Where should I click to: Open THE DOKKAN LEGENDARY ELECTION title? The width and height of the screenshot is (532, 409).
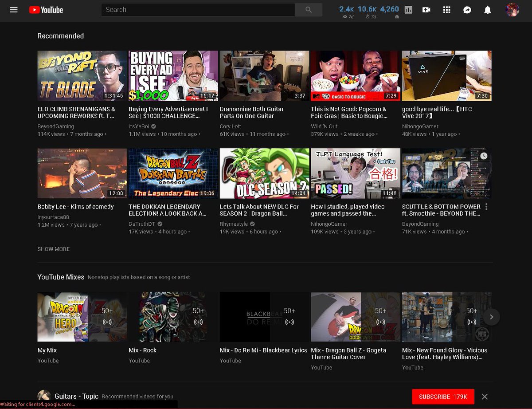pos(168,210)
